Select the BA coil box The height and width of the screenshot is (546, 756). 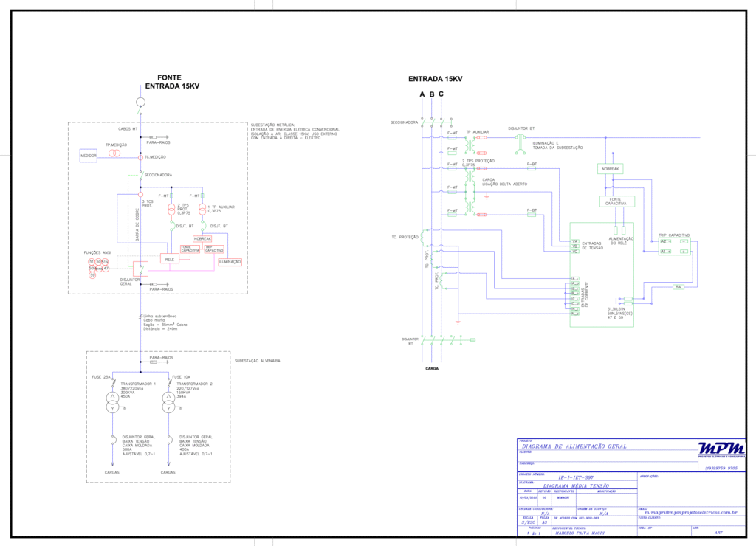coord(678,286)
